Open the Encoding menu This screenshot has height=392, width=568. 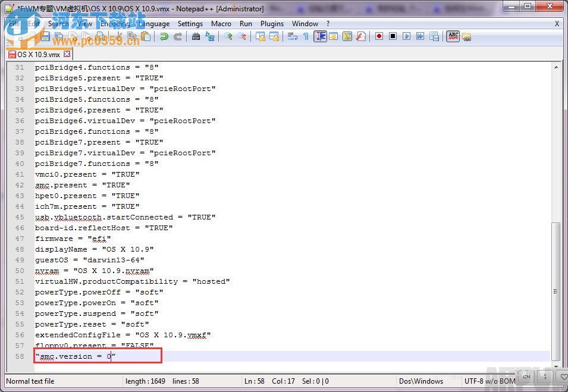coord(115,24)
